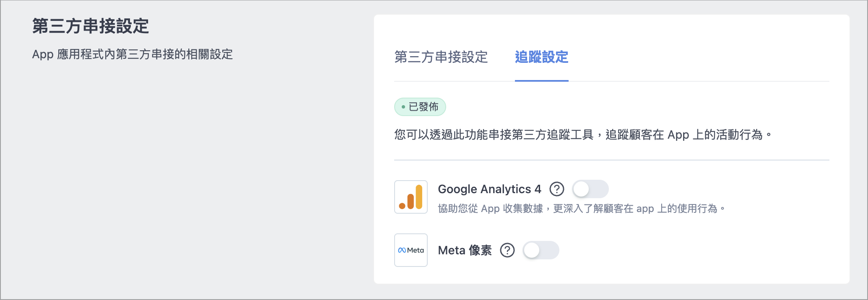Open the Meta 像素 help question mark

[507, 251]
